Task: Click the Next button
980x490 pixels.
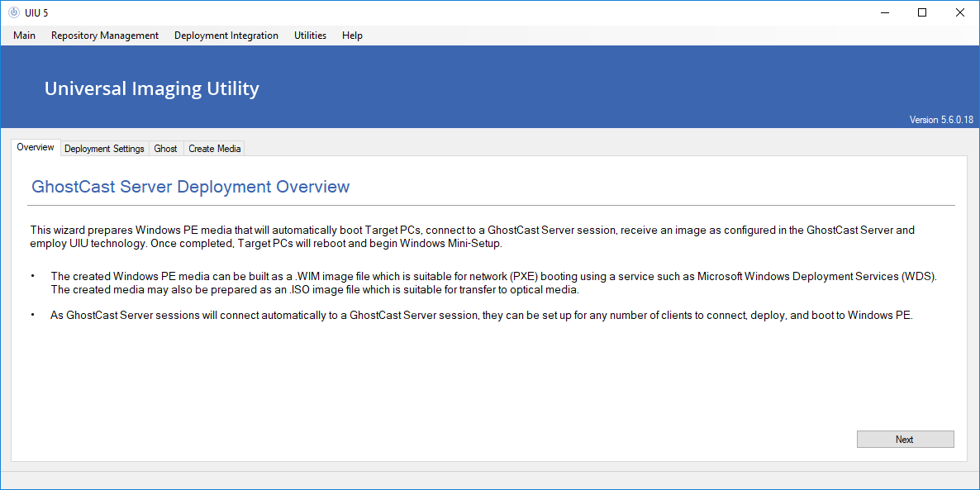Action: (905, 440)
